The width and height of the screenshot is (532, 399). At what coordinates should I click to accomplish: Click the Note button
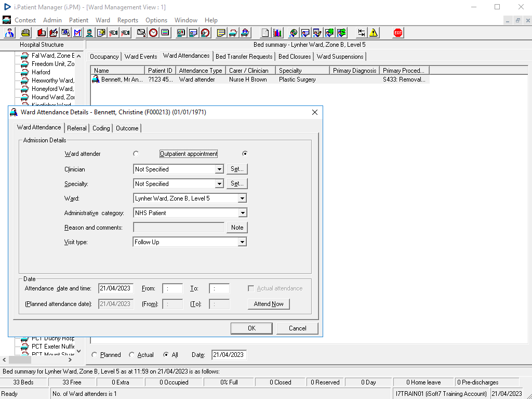tap(237, 228)
